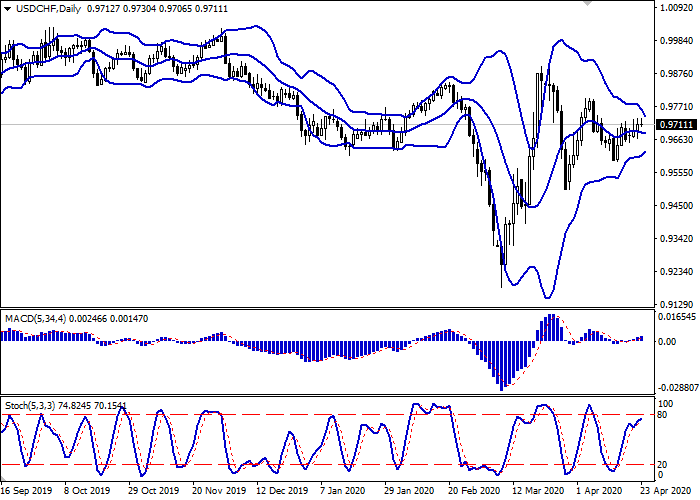The width and height of the screenshot is (700, 500).
Task: Click the 6 Sep 2019 date label
Action: tap(23, 491)
